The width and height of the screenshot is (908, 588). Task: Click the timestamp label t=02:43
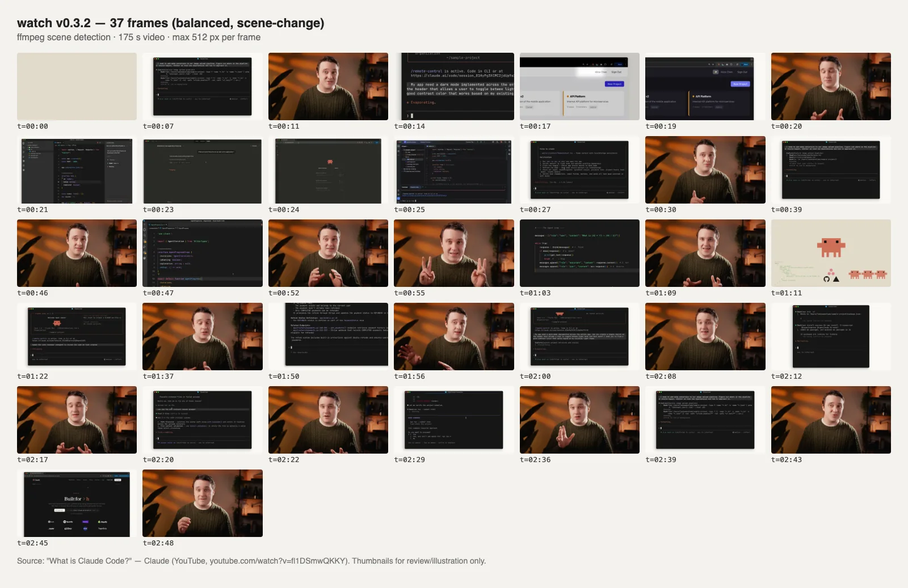(787, 460)
